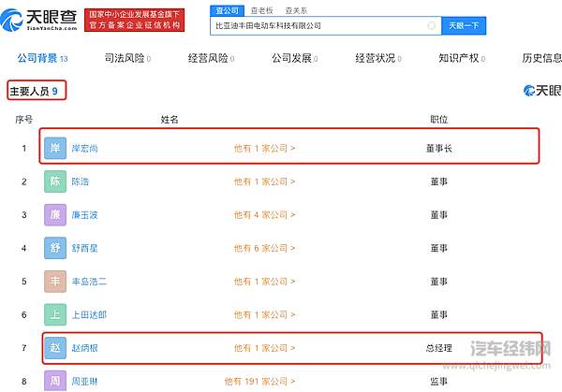Screen dimensions: 562x392
Task: Click the 监事 position cell
Action: (x=439, y=382)
